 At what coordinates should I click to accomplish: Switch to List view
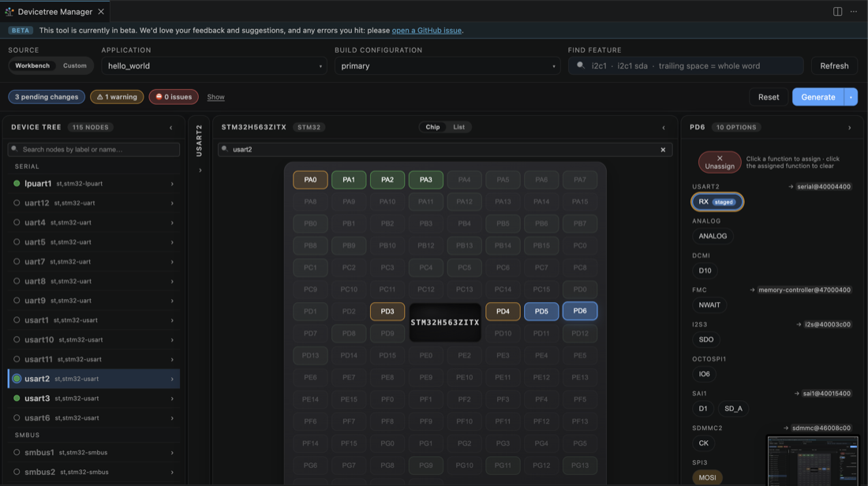point(459,127)
